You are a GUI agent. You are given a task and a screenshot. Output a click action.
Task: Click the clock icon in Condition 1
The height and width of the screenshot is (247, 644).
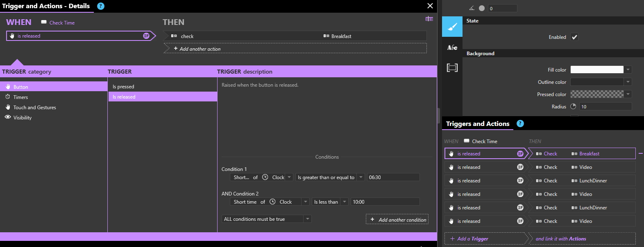coord(265,177)
